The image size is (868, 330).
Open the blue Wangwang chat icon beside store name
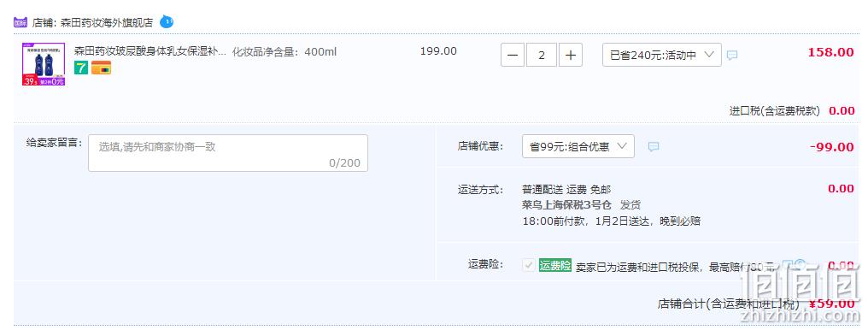click(x=167, y=22)
